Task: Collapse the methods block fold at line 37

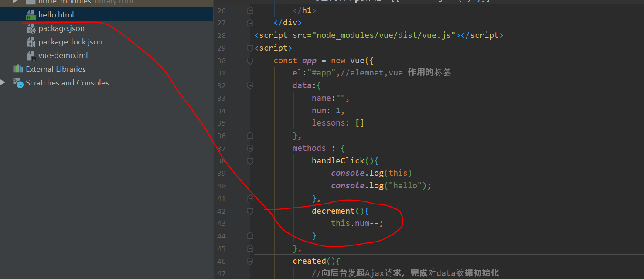Action: pyautogui.click(x=249, y=148)
